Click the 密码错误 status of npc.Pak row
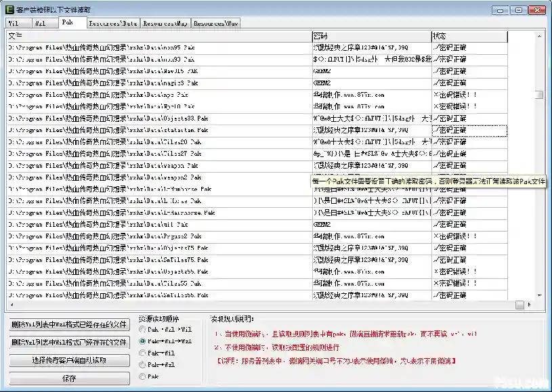 click(469, 95)
